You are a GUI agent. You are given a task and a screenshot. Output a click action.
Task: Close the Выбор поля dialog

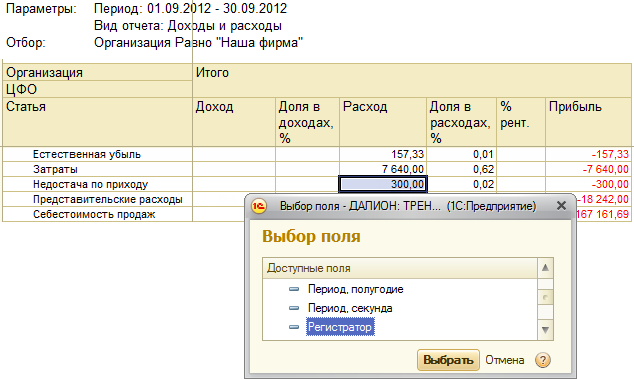coord(561,205)
